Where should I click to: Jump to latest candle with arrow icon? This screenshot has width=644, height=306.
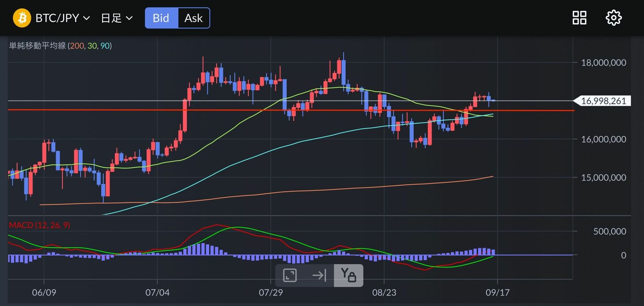[319, 275]
